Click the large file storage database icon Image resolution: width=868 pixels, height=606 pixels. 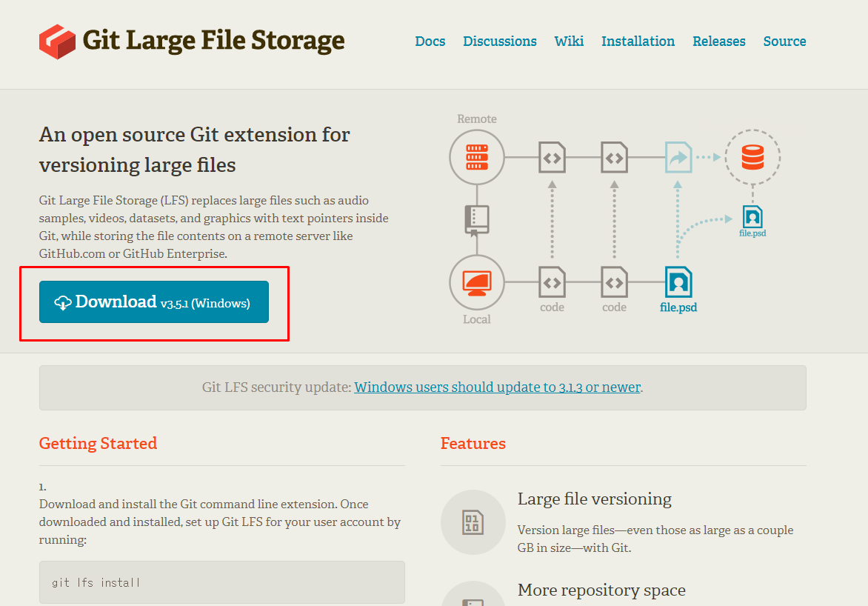pyautogui.click(x=753, y=157)
